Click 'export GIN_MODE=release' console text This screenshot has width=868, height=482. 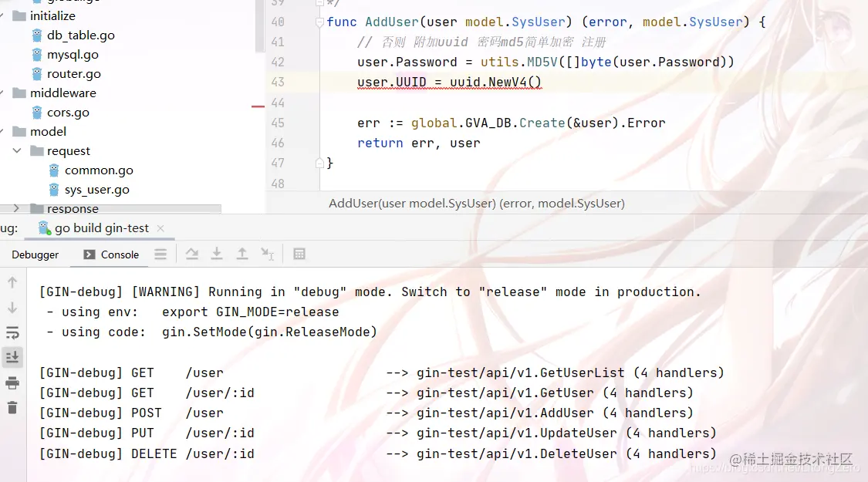250,312
